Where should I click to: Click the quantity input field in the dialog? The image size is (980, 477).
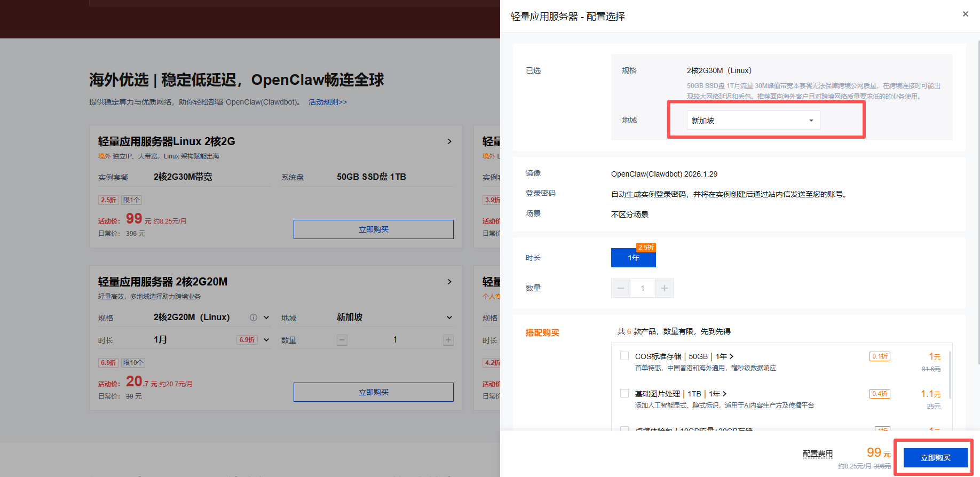pos(643,288)
